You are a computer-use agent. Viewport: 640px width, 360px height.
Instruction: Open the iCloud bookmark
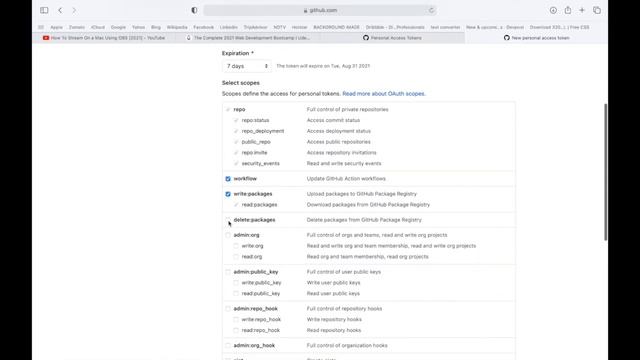98,27
